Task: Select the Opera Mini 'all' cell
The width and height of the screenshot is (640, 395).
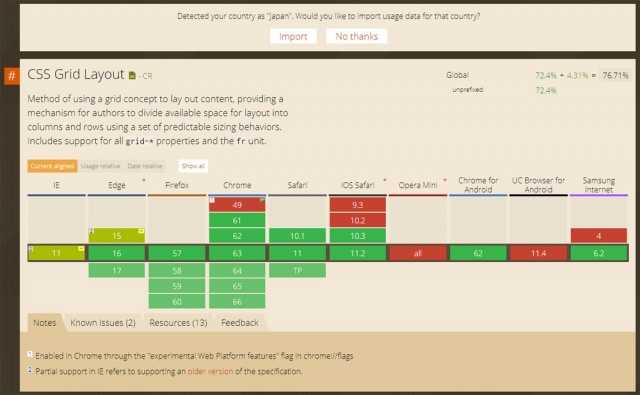Action: pyautogui.click(x=418, y=253)
